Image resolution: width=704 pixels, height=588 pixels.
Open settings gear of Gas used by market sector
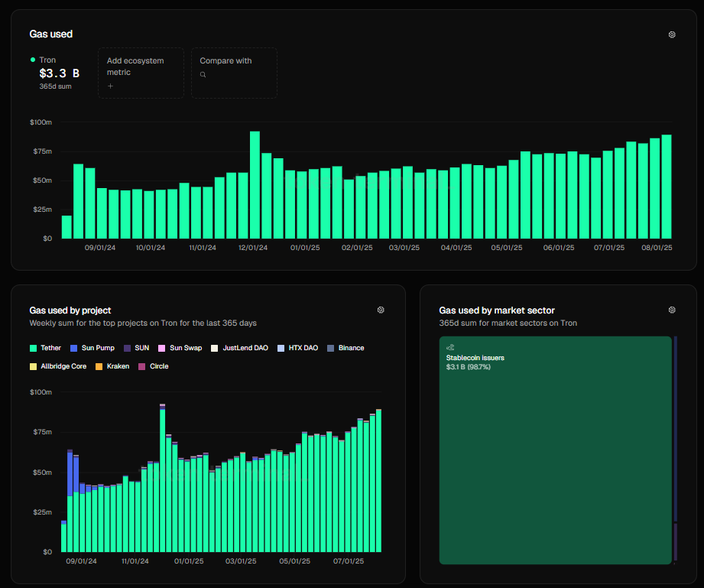pos(672,310)
